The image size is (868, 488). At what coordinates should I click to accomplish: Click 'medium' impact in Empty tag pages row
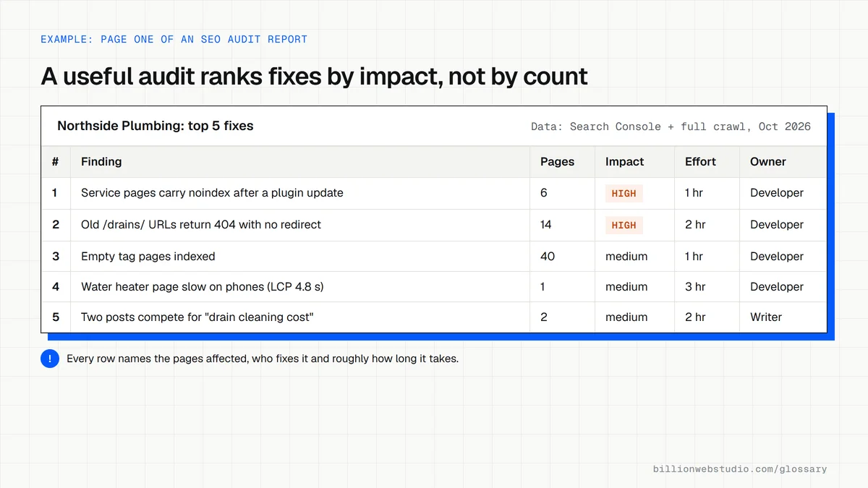(626, 257)
